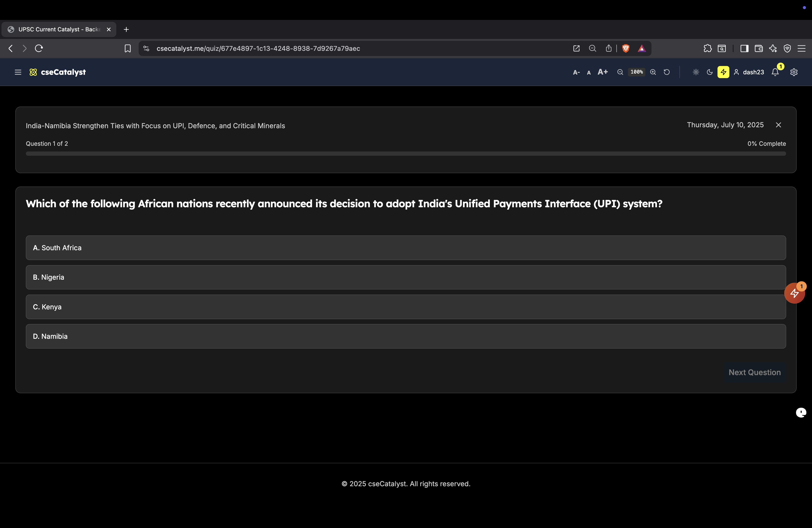Image resolution: width=812 pixels, height=528 pixels.
Task: Switch to light mode sun icon
Action: pyautogui.click(x=696, y=72)
